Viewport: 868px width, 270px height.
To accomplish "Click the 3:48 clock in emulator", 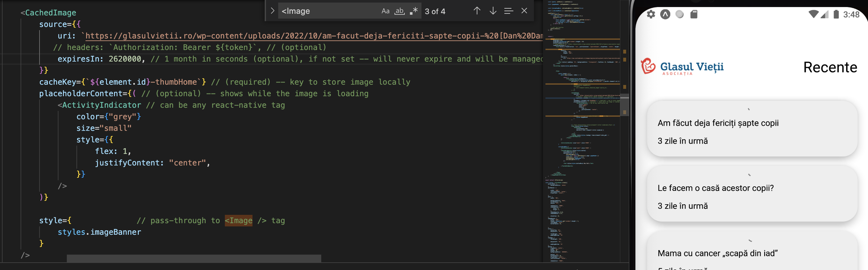I will click(851, 14).
